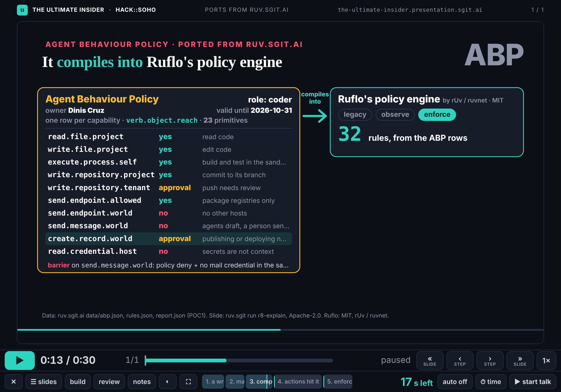Jump to step '1. a wr'
The image size is (561, 392).
coord(213,381)
